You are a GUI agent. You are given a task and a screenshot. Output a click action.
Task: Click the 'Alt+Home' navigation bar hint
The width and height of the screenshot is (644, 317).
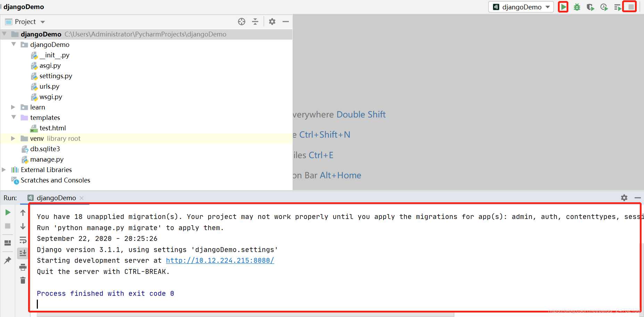(x=340, y=175)
